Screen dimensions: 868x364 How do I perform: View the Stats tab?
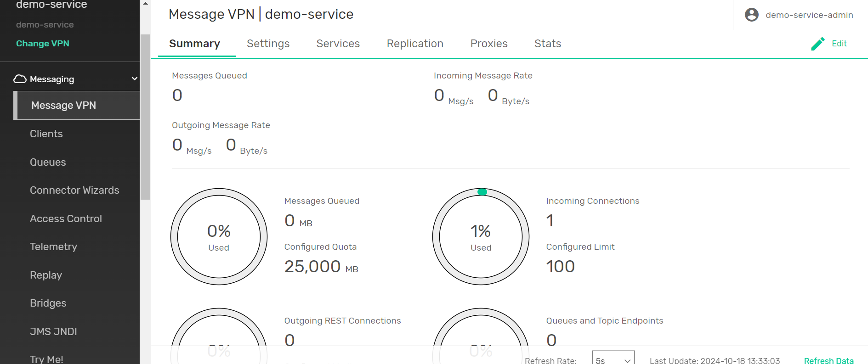[x=547, y=44]
